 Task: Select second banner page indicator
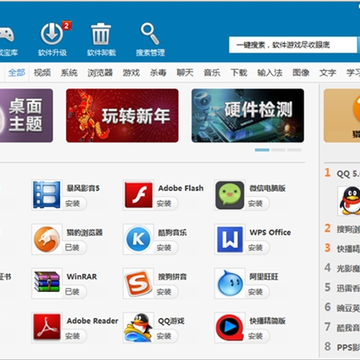click(278, 150)
